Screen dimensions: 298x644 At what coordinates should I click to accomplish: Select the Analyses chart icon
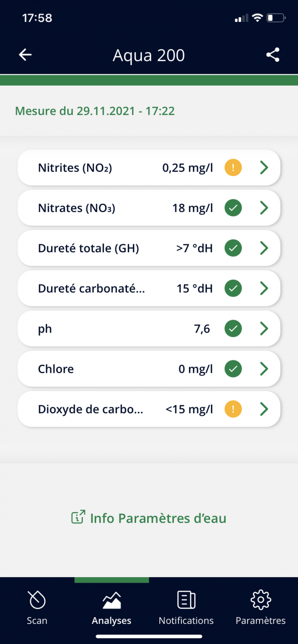[112, 600]
